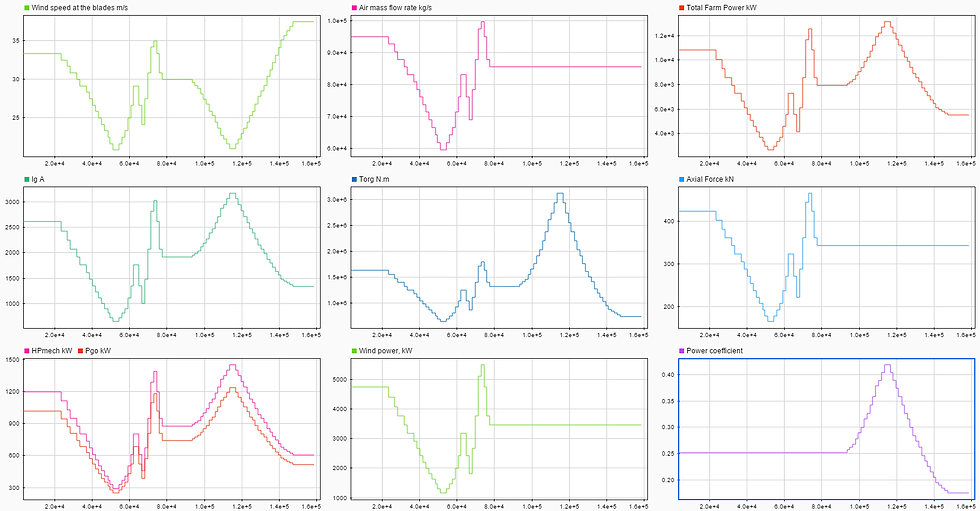This screenshot has width=980, height=511.
Task: Click the 1.2e+4 y-axis tick on Total Farm Power plot
Action: [665, 36]
